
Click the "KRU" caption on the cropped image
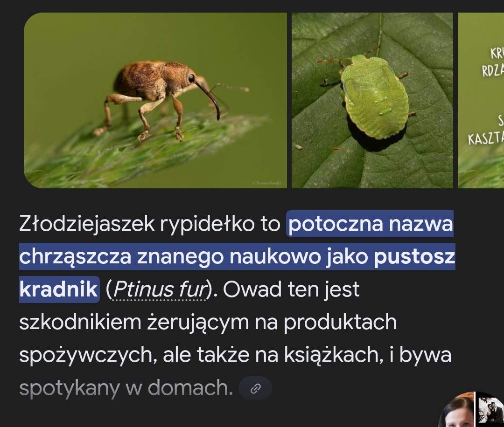click(497, 53)
